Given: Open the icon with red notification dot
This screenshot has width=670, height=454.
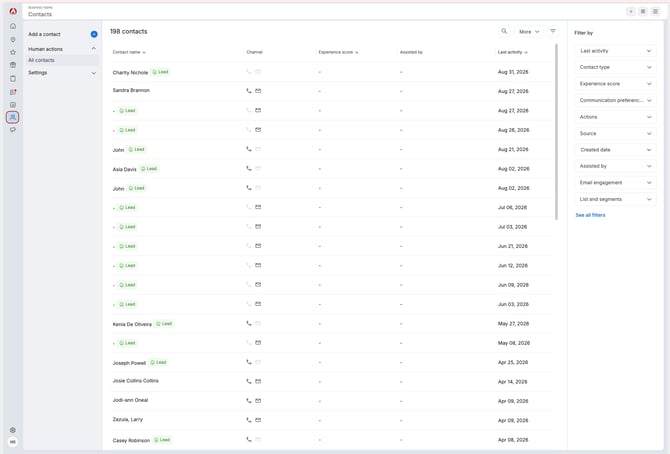Looking at the screenshot, I should (x=13, y=92).
